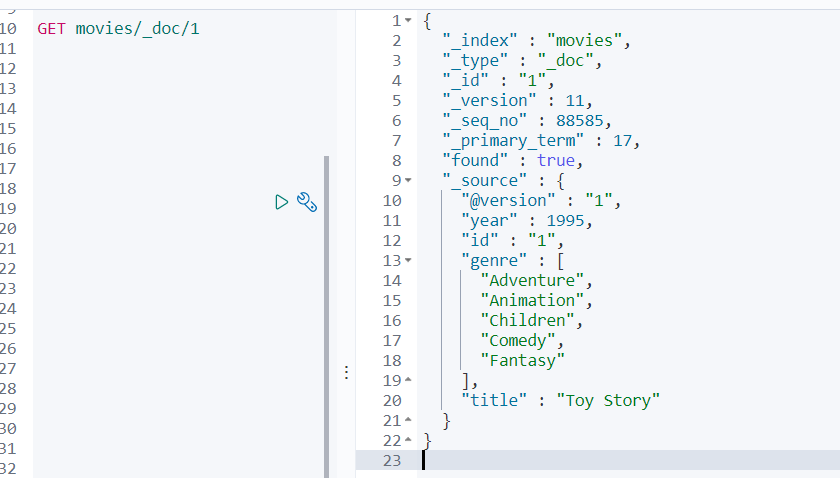Screen dimensions: 840x478
Task: Click fold marker at line 22 closing brace
Action: 408,441
